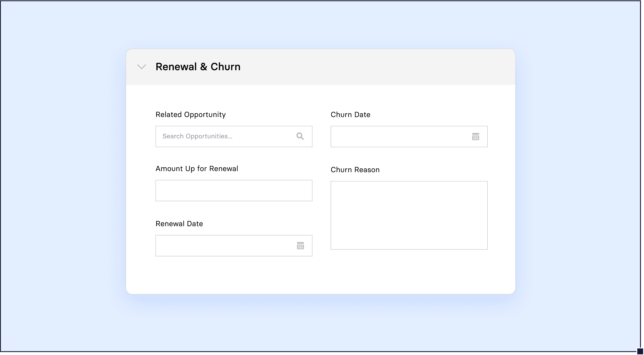Focus the Renewal Date input field
Image resolution: width=644 pixels, height=355 pixels.
[234, 246]
